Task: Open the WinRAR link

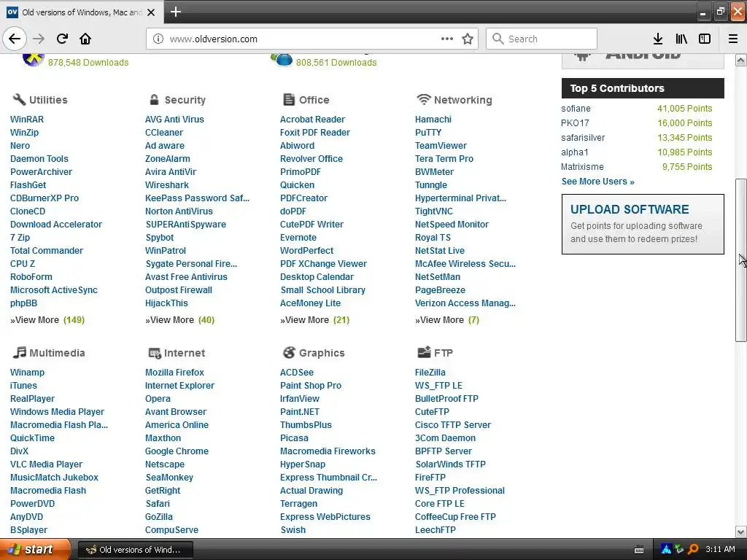Action: 27,120
